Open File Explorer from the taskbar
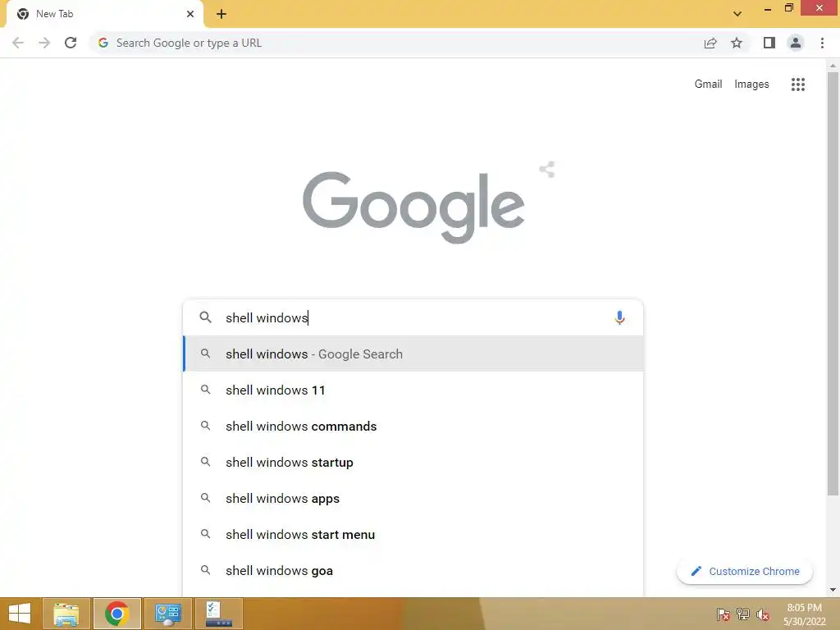Screen dimensions: 840x630 (x=66, y=614)
